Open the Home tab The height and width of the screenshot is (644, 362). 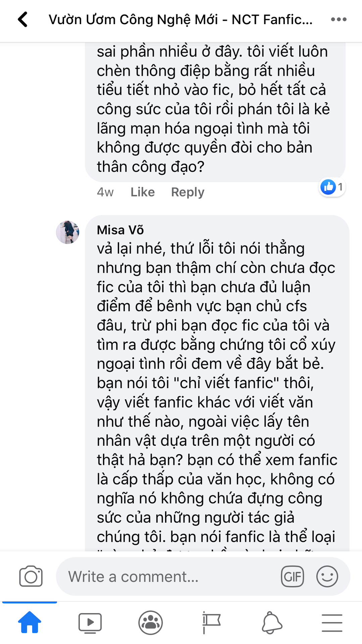click(x=30, y=622)
